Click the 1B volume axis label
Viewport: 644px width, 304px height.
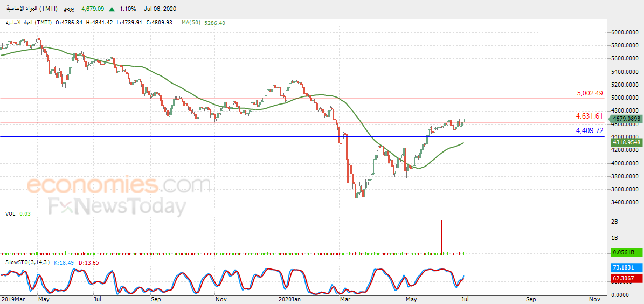(615, 238)
